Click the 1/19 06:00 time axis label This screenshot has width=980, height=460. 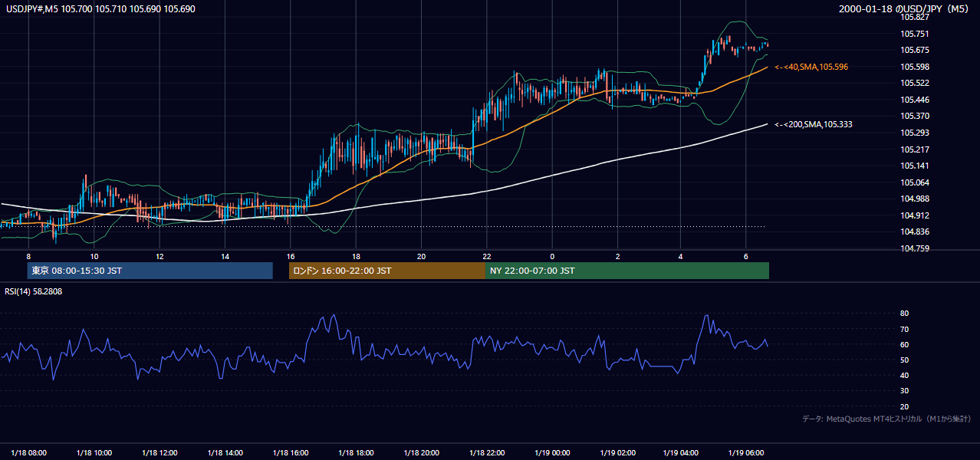(x=747, y=453)
